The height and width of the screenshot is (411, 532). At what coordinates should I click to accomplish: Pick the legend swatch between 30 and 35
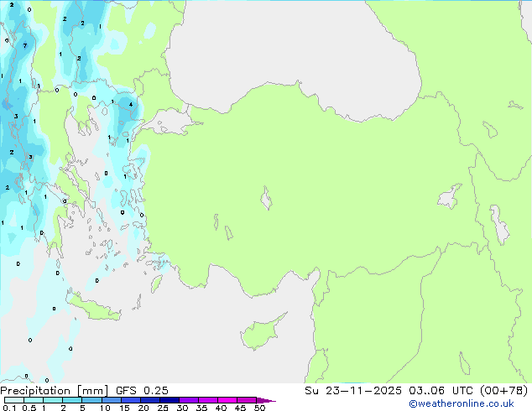188,400
